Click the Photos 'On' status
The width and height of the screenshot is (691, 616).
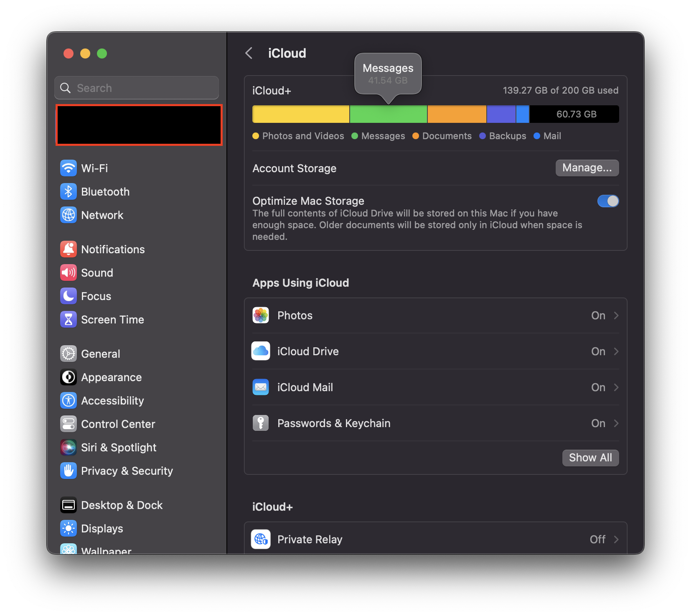598,316
